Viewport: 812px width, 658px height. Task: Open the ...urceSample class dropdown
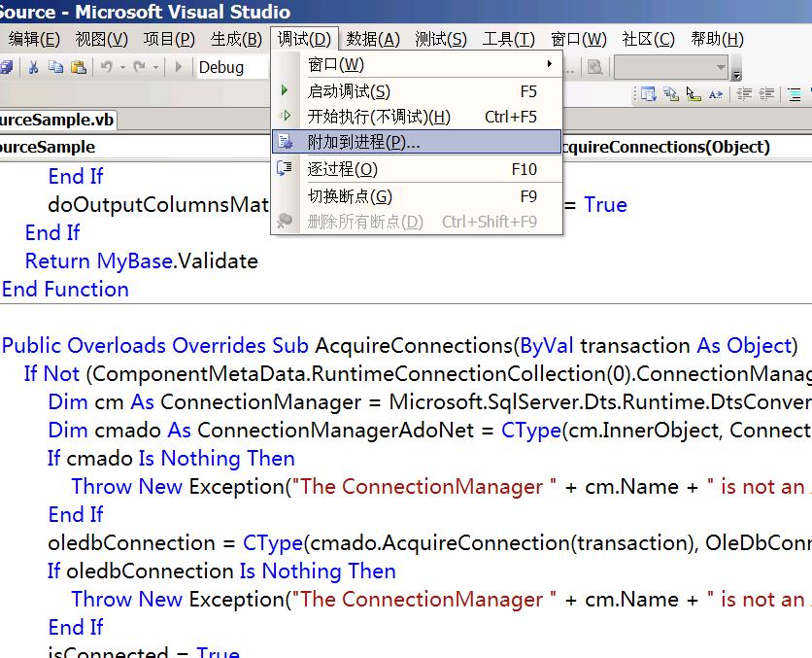pos(135,147)
